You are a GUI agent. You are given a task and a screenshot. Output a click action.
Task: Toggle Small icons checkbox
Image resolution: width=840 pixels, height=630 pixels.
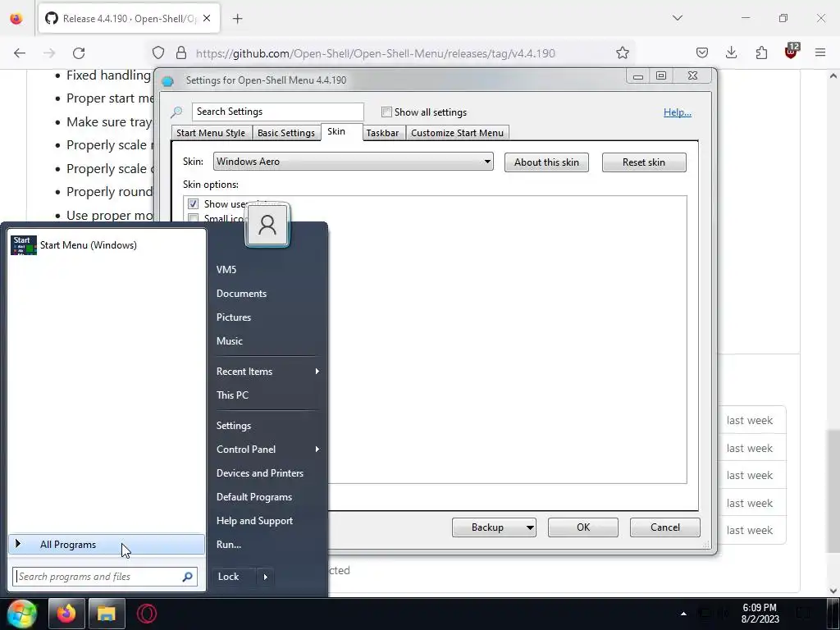click(x=193, y=217)
